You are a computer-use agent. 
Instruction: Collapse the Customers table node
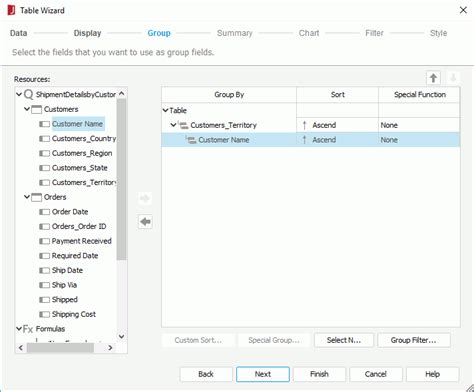pos(27,109)
